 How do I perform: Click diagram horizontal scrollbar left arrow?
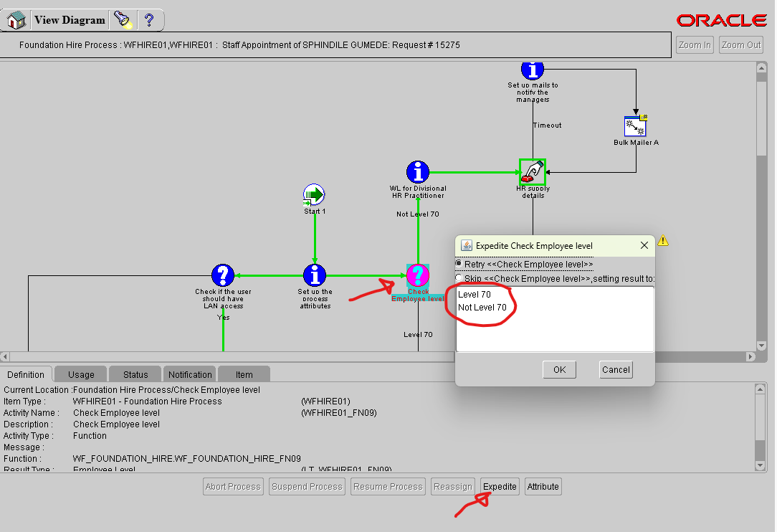pyautogui.click(x=5, y=356)
